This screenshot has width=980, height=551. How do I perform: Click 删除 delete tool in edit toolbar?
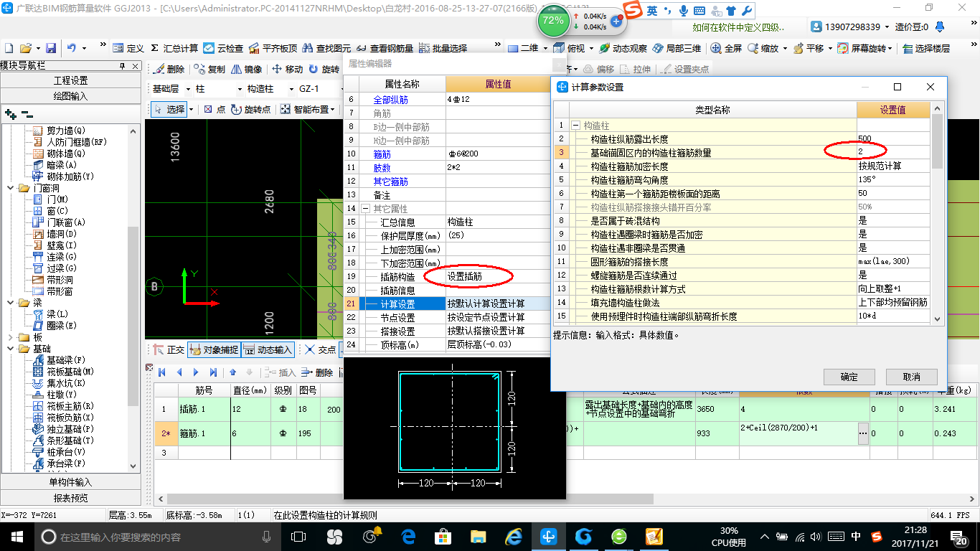(x=169, y=70)
